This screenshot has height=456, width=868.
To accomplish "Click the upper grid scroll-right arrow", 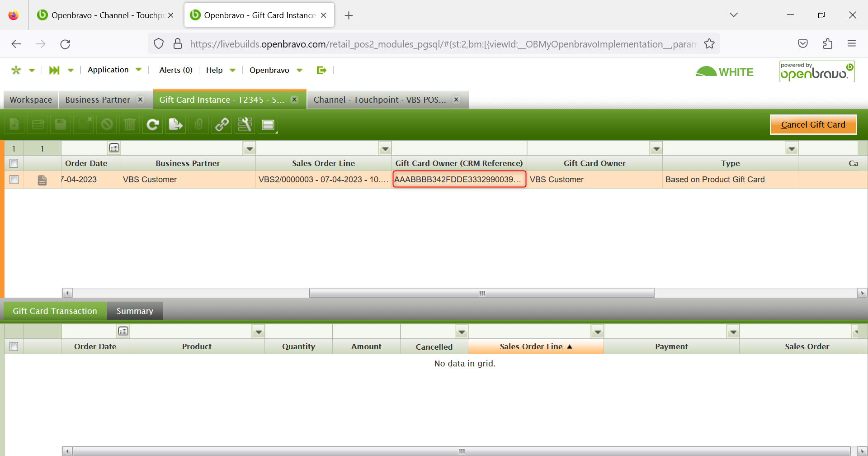I will pos(862,293).
